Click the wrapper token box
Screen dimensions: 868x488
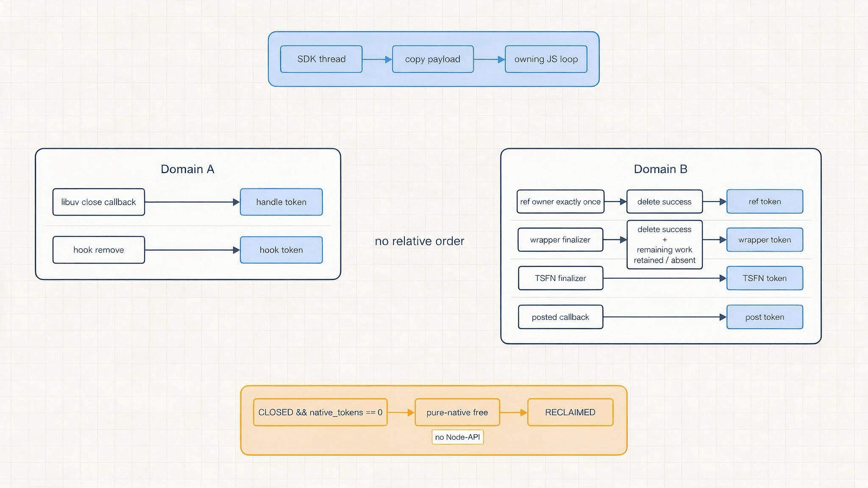[765, 240]
